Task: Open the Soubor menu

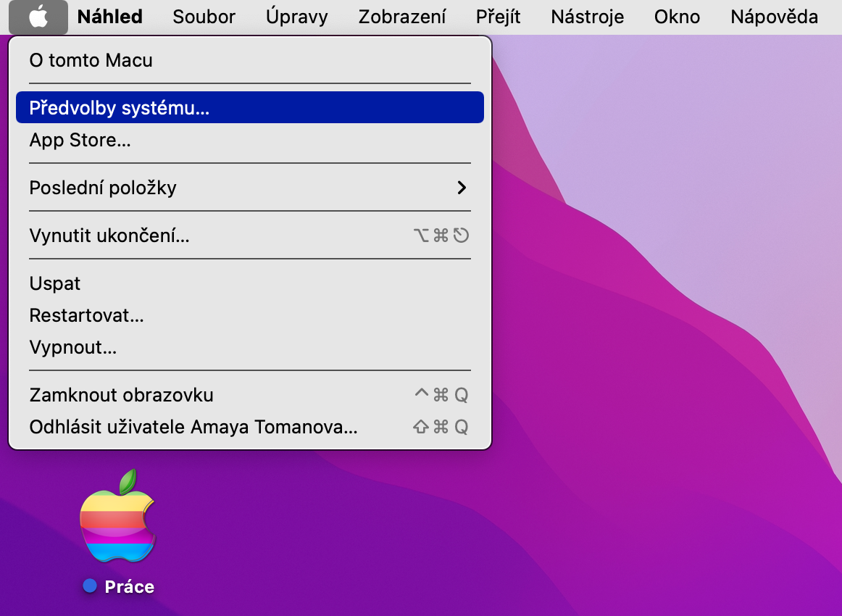Action: click(x=204, y=17)
